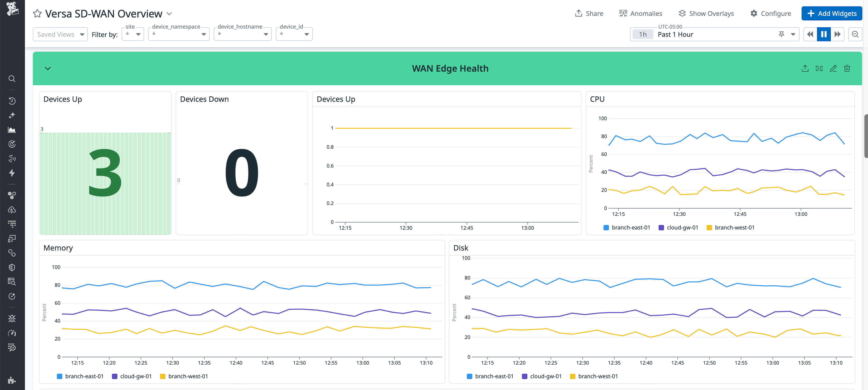Pin the current time frame

782,34
